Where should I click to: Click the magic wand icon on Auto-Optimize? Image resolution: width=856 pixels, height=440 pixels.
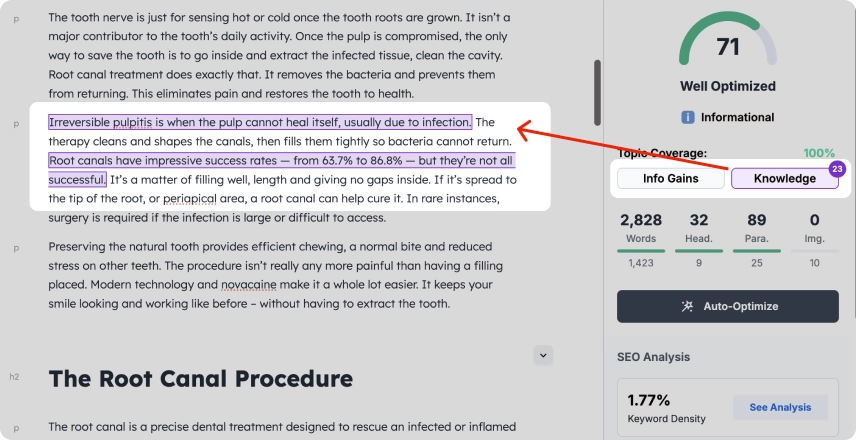pos(687,306)
